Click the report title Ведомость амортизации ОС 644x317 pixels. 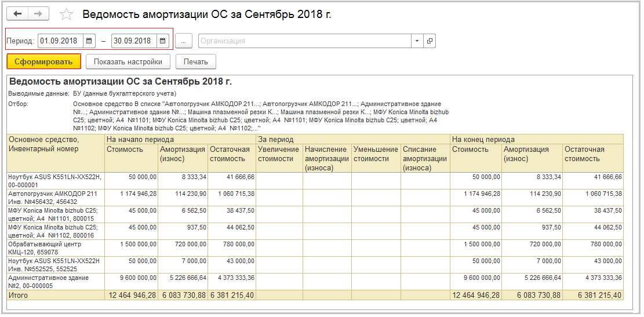click(x=121, y=81)
